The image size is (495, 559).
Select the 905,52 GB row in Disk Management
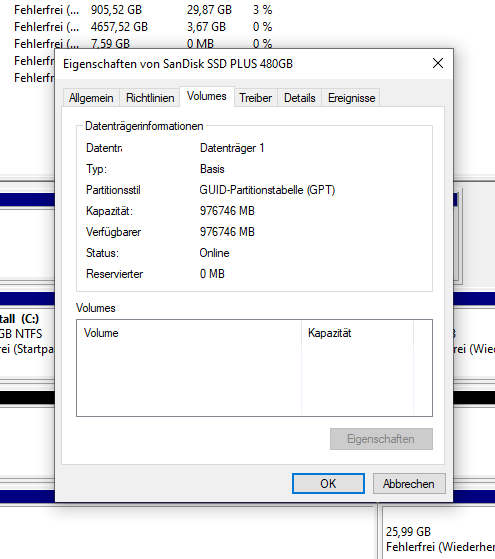click(x=143, y=10)
